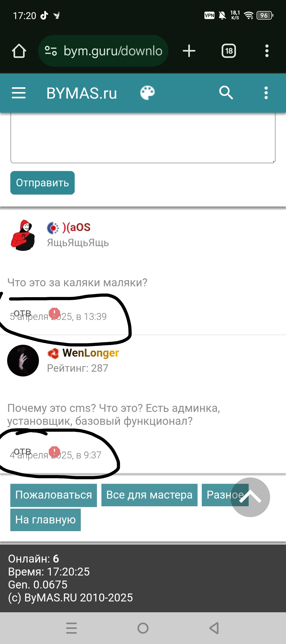
Task: Tap the browser home icon
Action: (19, 51)
